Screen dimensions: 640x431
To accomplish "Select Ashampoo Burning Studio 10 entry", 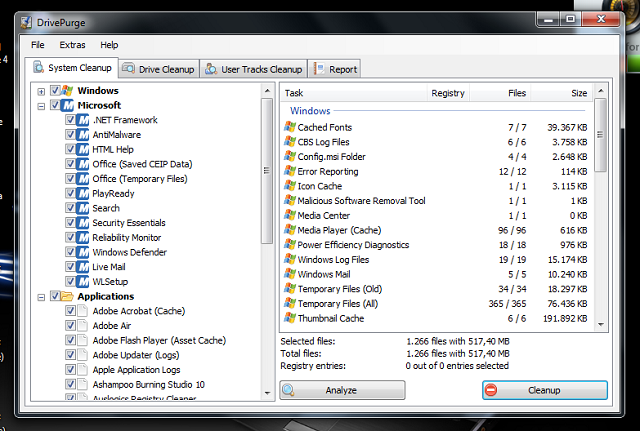I will click(x=149, y=384).
